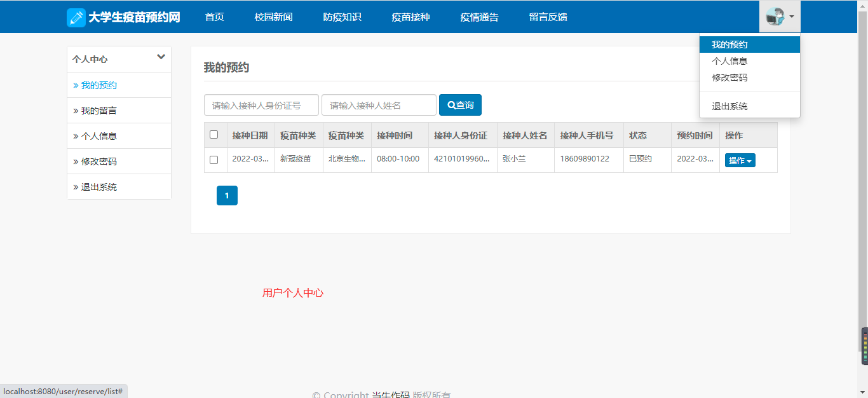Image resolution: width=868 pixels, height=398 pixels.
Task: Click the 请输入接种人姓名 search field
Action: coord(379,106)
